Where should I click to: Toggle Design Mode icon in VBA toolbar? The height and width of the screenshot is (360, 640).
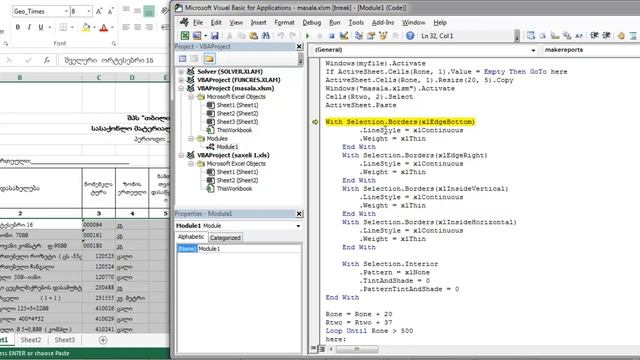(x=344, y=36)
